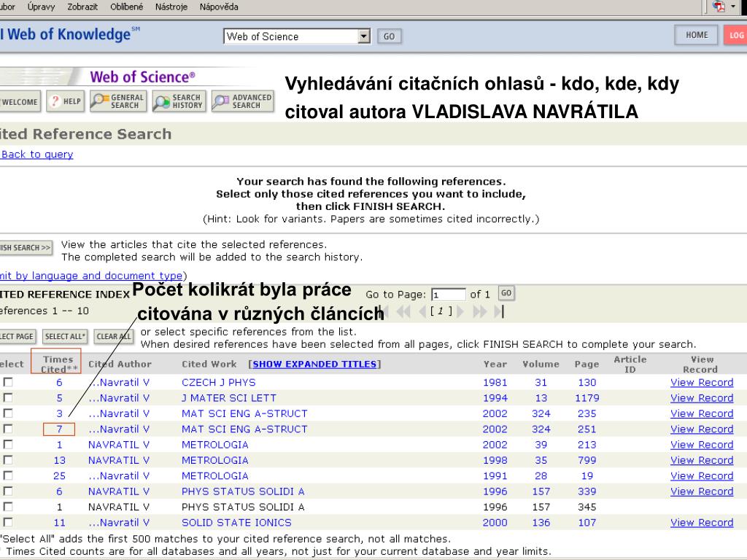Viewport: 747px width, 560px height.
Task: Open the WELCOME page button
Action: coord(20,101)
